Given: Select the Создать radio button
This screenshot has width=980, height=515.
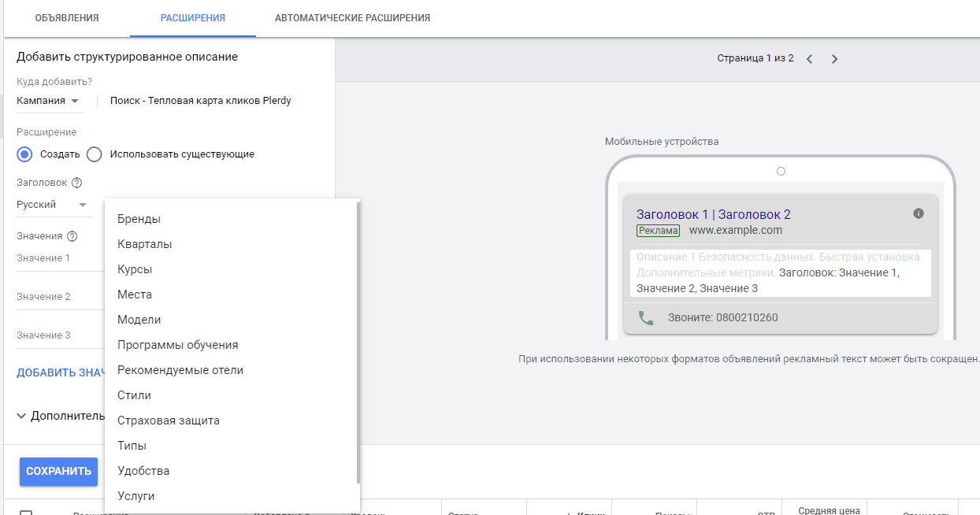Looking at the screenshot, I should click(x=24, y=154).
